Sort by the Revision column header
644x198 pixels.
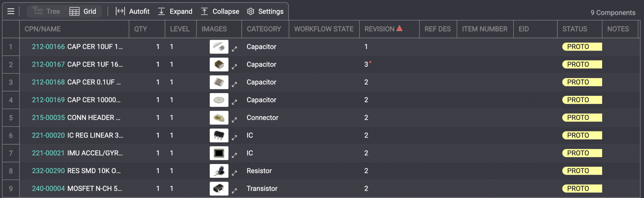pos(380,29)
